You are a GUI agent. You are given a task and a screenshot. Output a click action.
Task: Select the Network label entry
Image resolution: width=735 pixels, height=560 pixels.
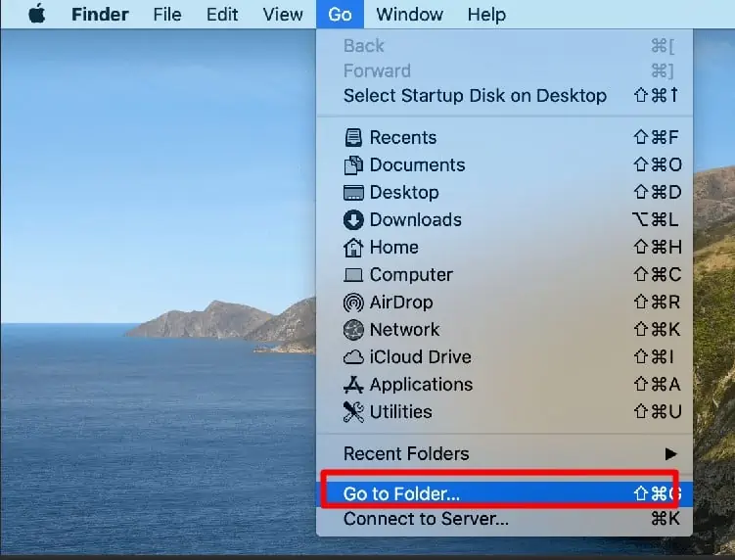tap(404, 330)
